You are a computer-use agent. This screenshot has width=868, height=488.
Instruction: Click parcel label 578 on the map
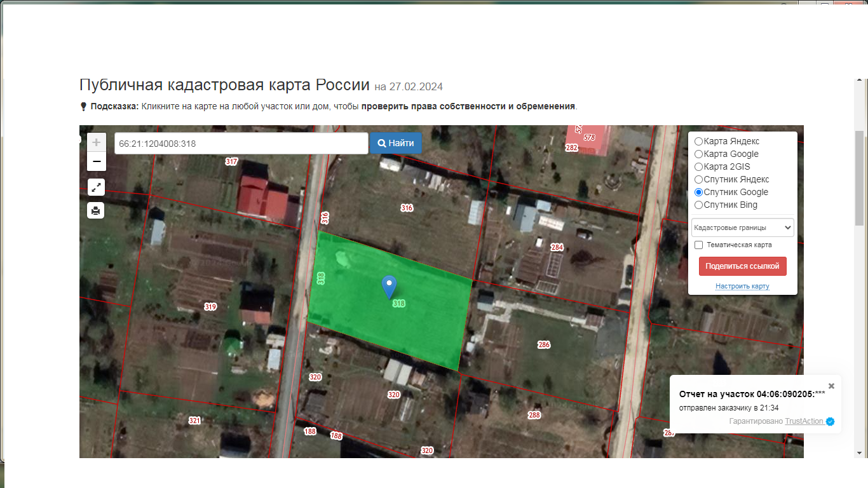[589, 137]
